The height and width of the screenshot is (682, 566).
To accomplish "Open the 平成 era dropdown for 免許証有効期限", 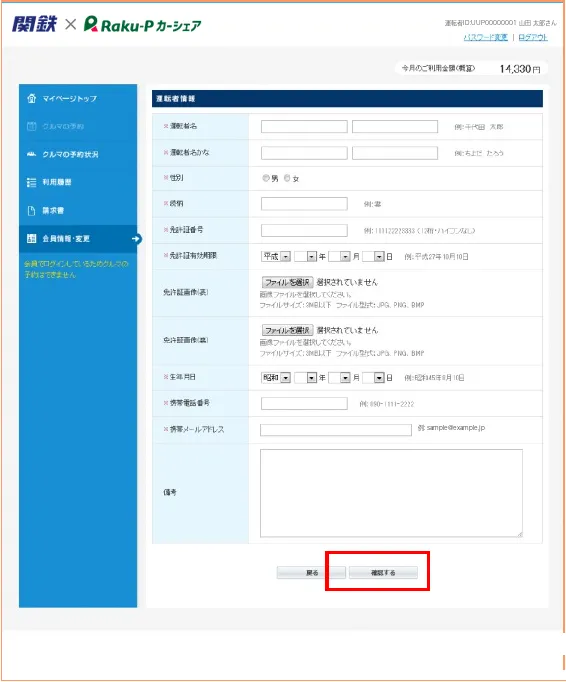I will click(276, 257).
